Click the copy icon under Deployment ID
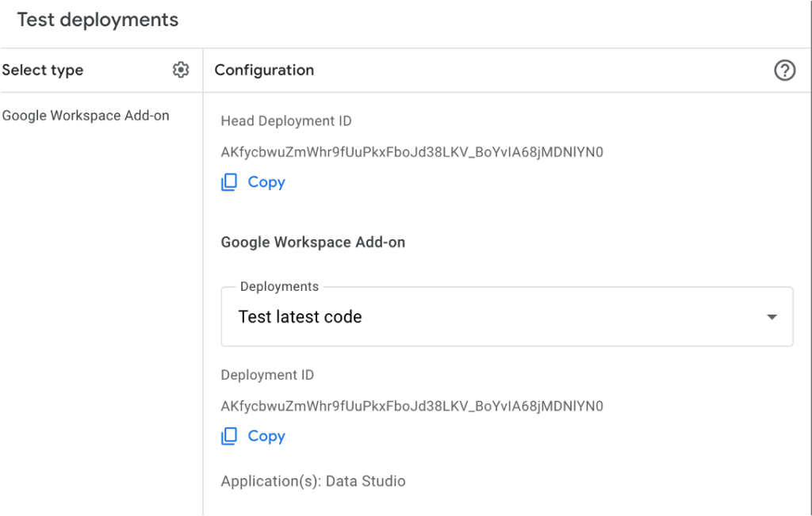 pyautogui.click(x=229, y=436)
